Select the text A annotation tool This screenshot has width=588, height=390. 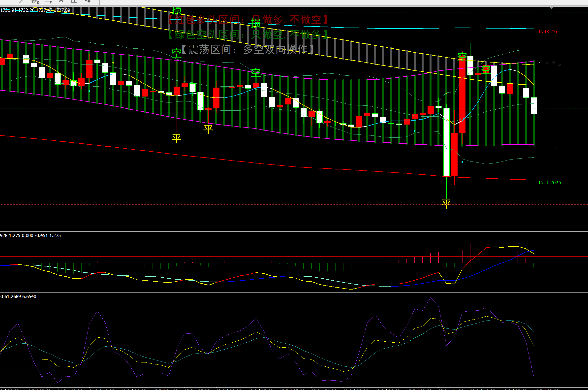coord(61,1)
